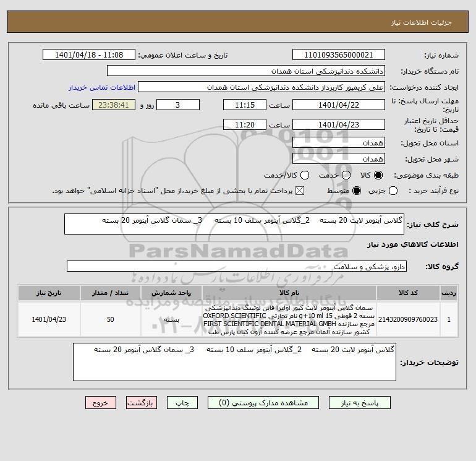Click the quantity cell 50
Viewport: 476px width, 461px height.
[x=110, y=319]
